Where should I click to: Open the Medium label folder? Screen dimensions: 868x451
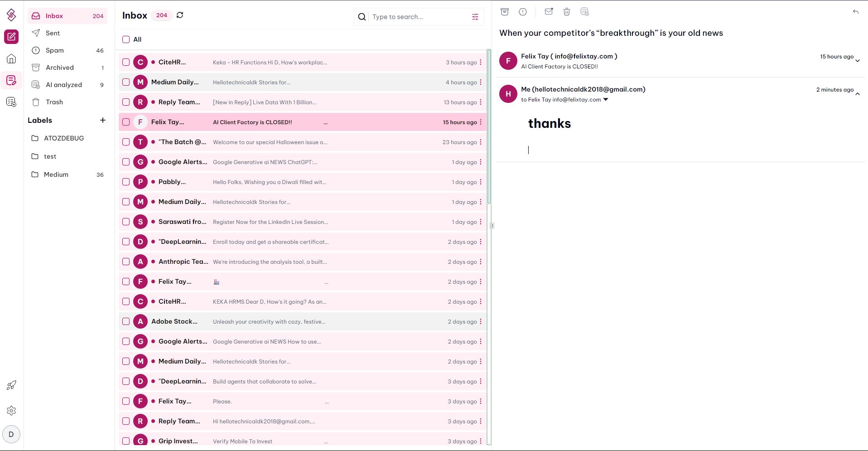(56, 175)
